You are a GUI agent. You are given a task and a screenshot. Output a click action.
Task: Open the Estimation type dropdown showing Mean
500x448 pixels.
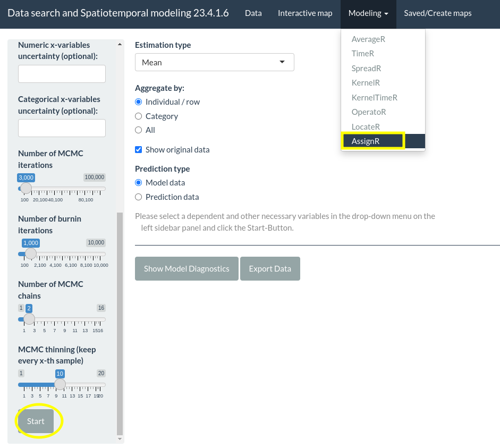[214, 62]
